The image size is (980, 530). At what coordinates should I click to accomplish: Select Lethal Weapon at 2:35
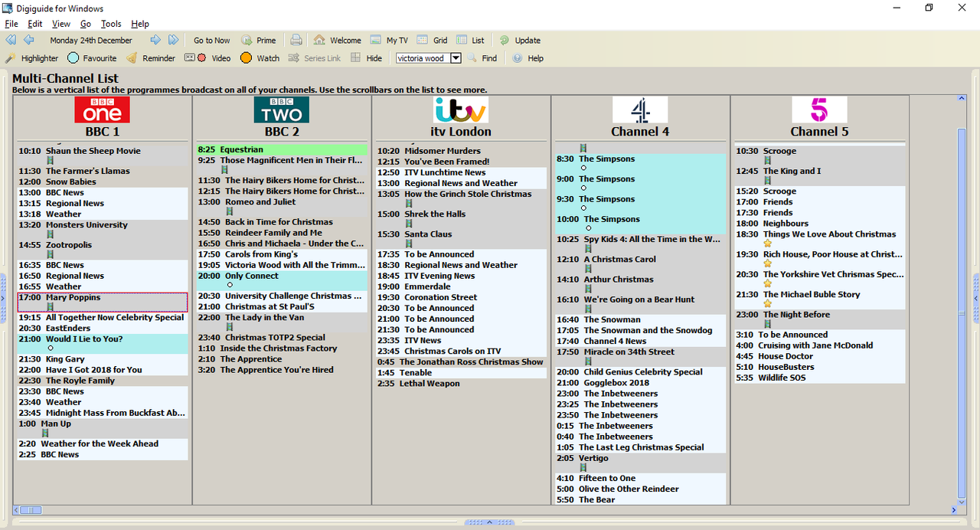(462, 383)
